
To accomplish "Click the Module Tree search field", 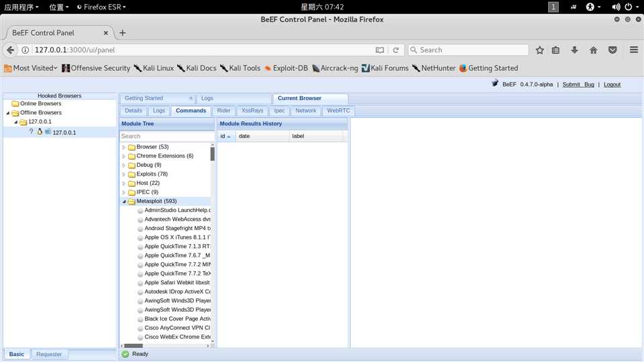I will [167, 136].
